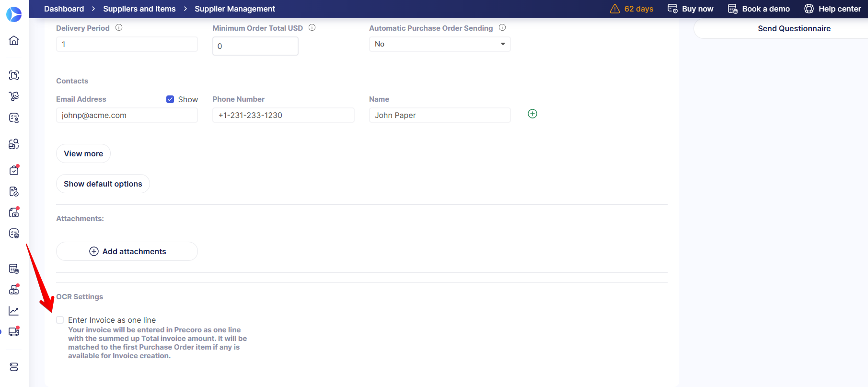Enable Enter Invoice as one line checkbox
The height and width of the screenshot is (387, 868).
click(x=60, y=320)
